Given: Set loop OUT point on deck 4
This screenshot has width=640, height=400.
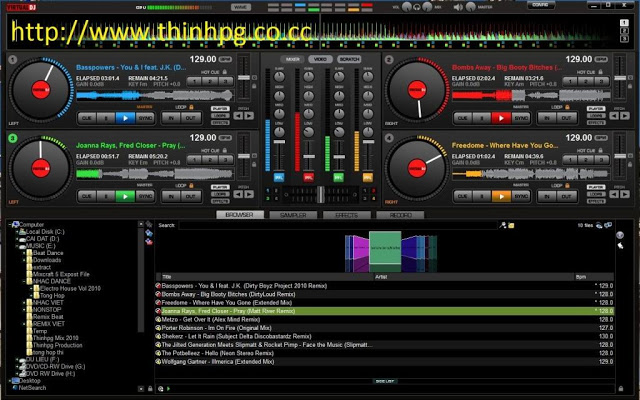Looking at the screenshot, I should [x=567, y=196].
